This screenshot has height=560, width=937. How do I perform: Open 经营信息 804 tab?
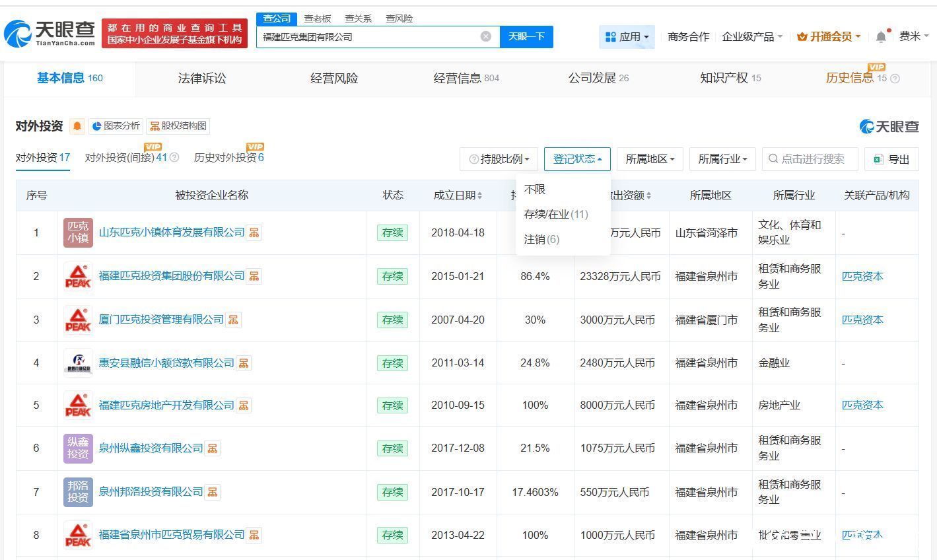click(x=466, y=79)
